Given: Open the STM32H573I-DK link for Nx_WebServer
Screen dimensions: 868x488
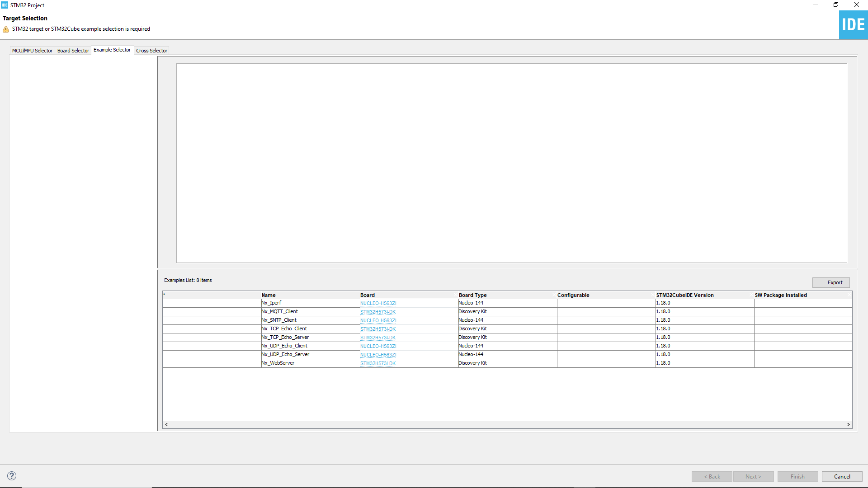Looking at the screenshot, I should [377, 363].
